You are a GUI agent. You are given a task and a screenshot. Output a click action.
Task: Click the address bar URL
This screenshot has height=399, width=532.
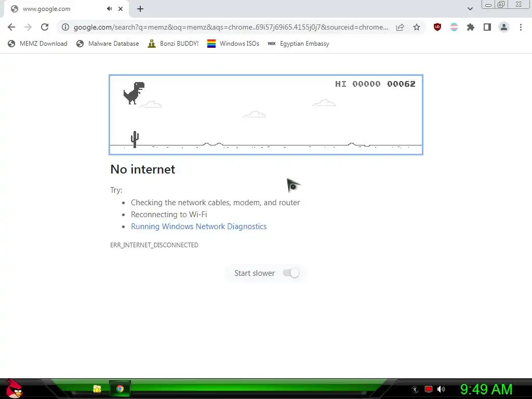click(x=231, y=27)
